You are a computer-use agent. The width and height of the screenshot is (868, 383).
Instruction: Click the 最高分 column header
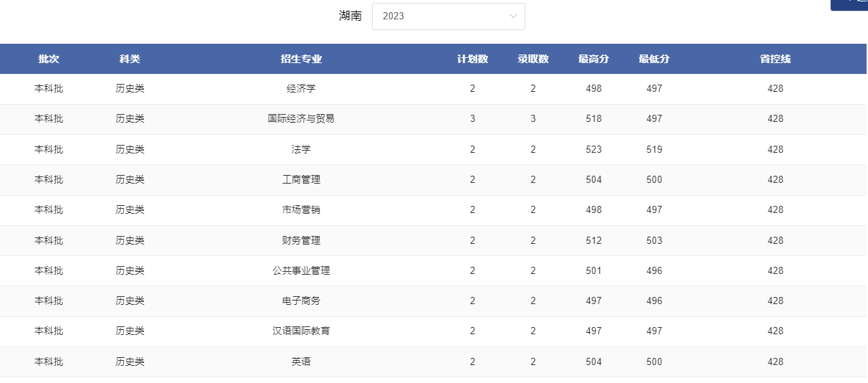coord(593,59)
